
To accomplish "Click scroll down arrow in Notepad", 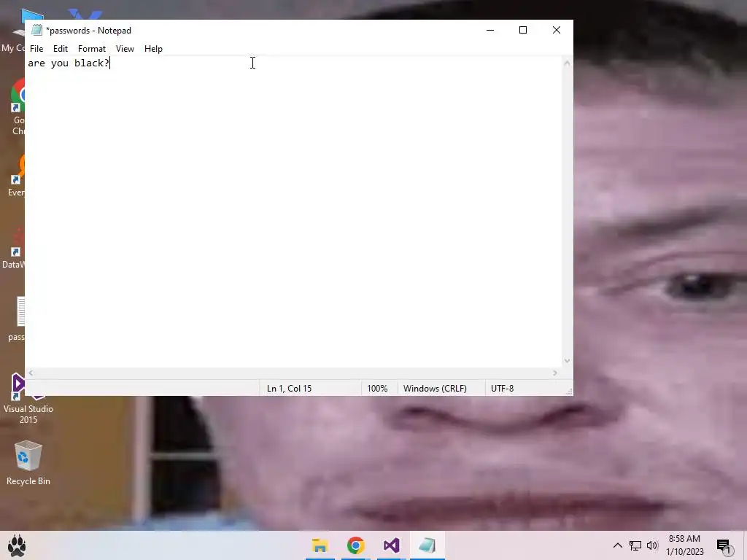I will [567, 361].
